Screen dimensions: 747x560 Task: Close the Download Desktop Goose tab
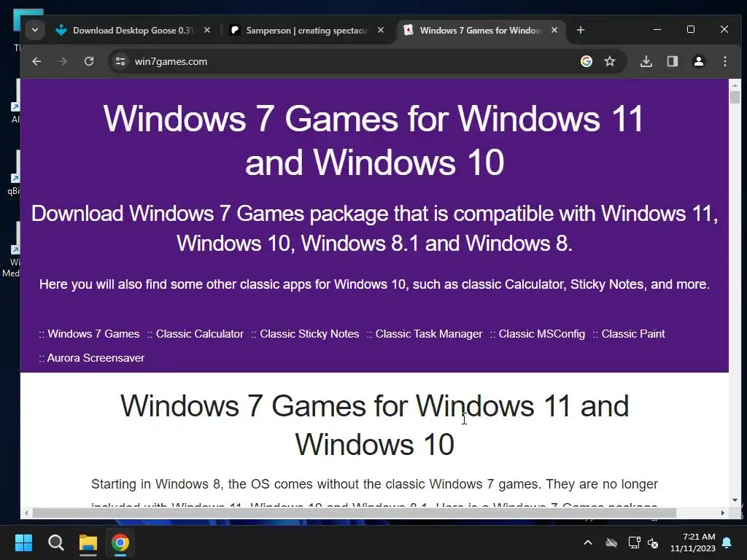click(206, 30)
